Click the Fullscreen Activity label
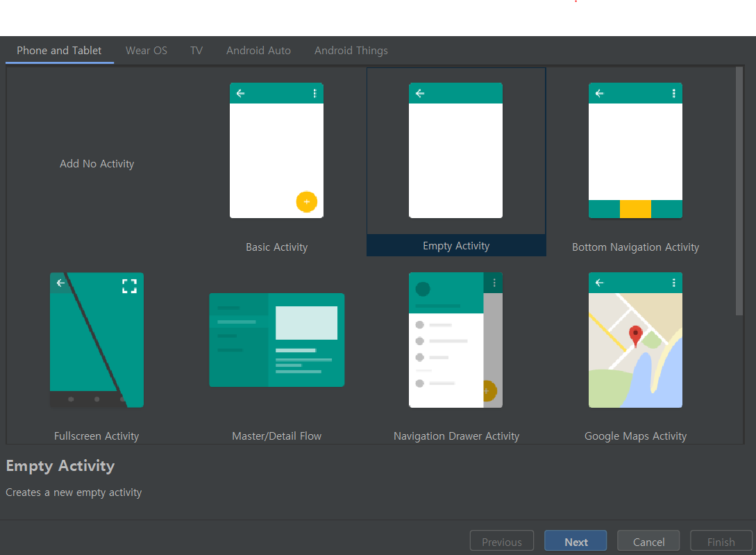This screenshot has width=756, height=555. [x=96, y=436]
